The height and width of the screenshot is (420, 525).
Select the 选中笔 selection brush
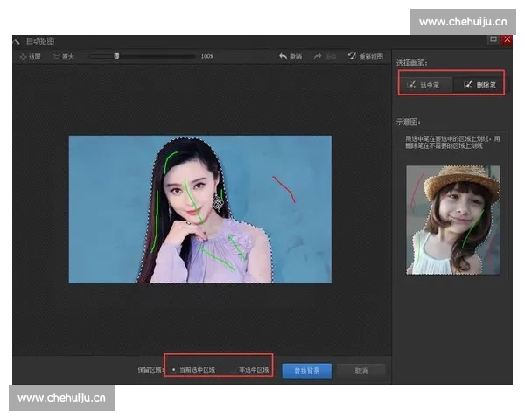[x=425, y=84]
